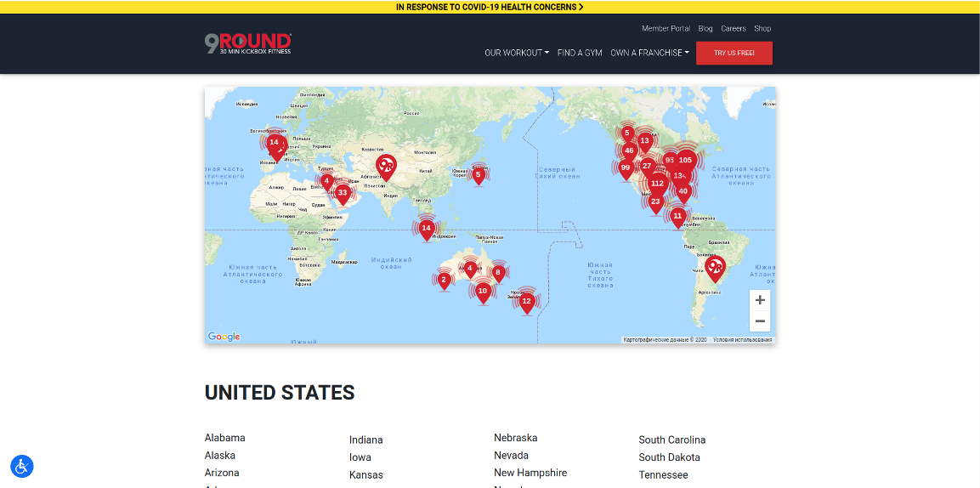Open the Blog link
The height and width of the screenshot is (488, 980).
[705, 29]
